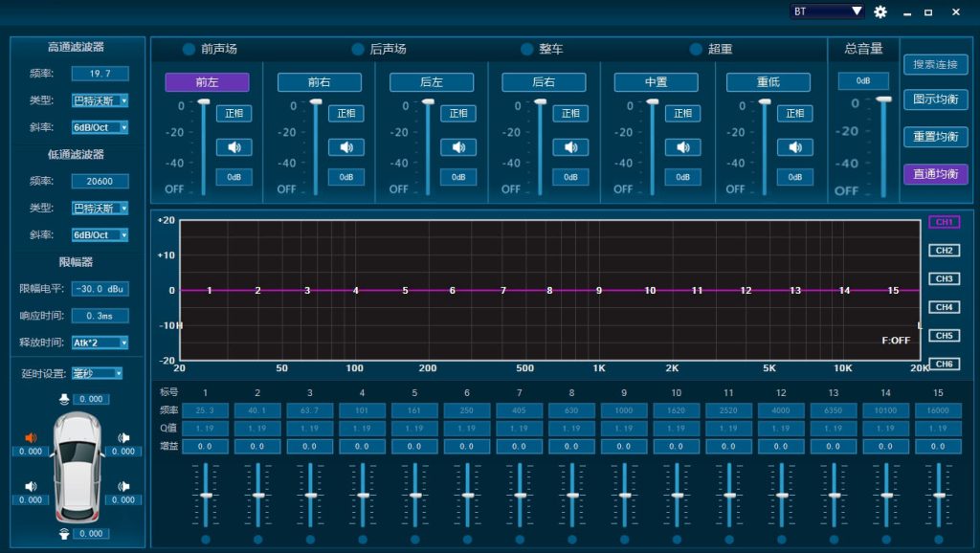Switch to the CH6 channel tab

[944, 364]
